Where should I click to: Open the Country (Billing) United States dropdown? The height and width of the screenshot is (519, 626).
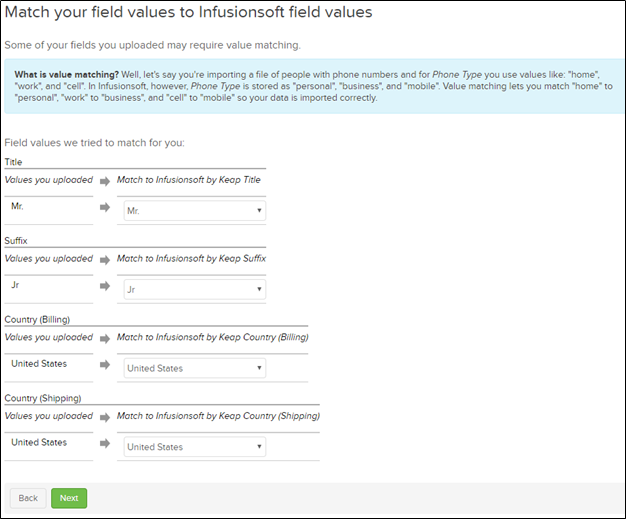tap(195, 368)
